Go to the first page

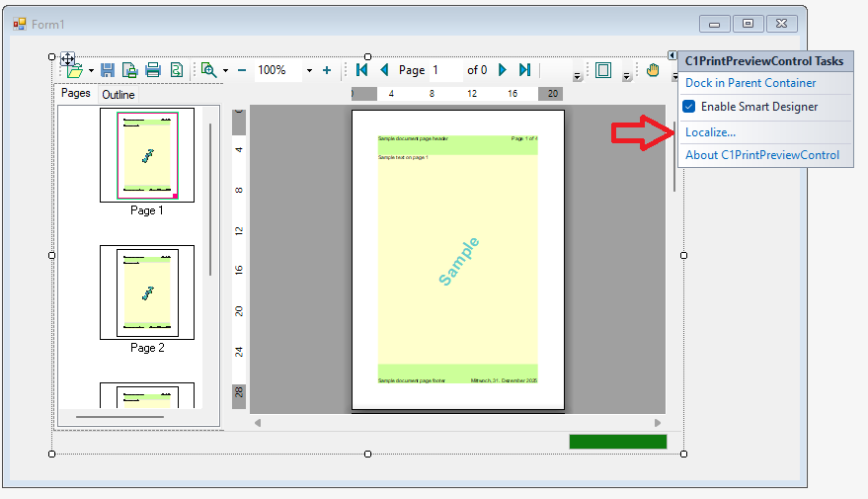click(x=362, y=70)
